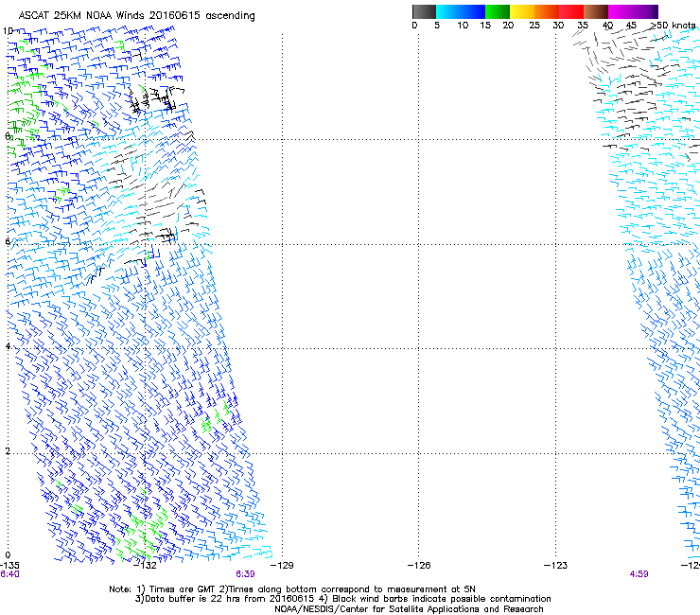Click the longitude '-132' axis label
This screenshot has width=700, height=615.
tap(146, 566)
